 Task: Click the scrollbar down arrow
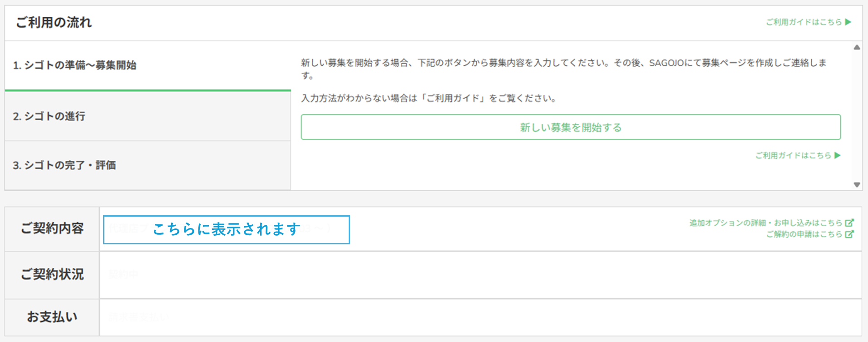tap(857, 184)
